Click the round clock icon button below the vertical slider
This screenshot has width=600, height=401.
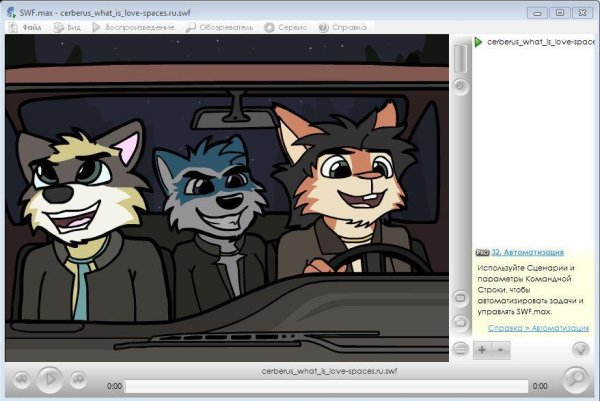tap(460, 86)
